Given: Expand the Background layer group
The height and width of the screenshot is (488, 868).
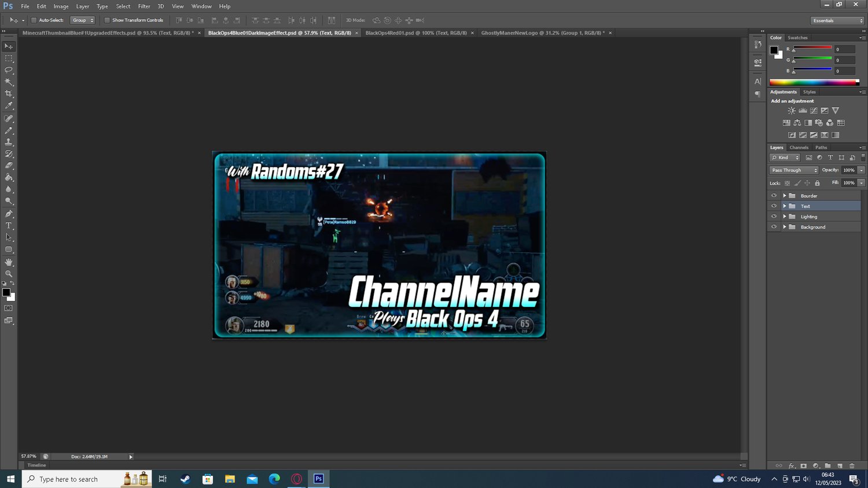Looking at the screenshot, I should (x=785, y=227).
